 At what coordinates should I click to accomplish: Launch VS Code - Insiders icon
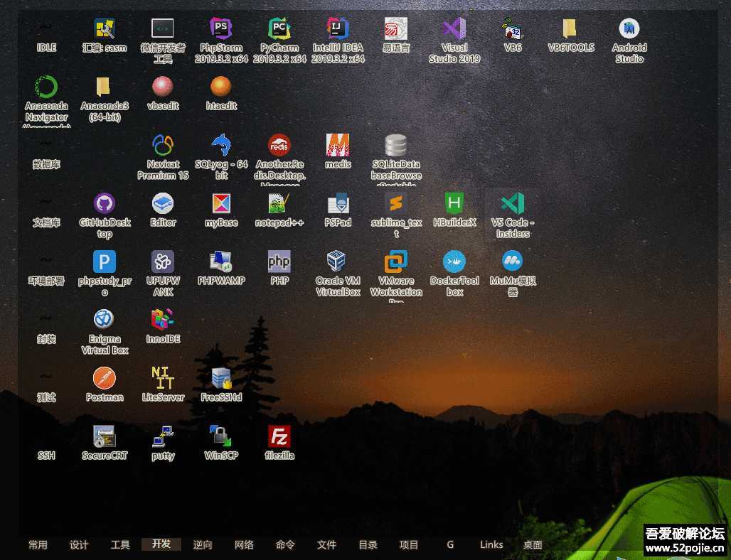pyautogui.click(x=513, y=205)
